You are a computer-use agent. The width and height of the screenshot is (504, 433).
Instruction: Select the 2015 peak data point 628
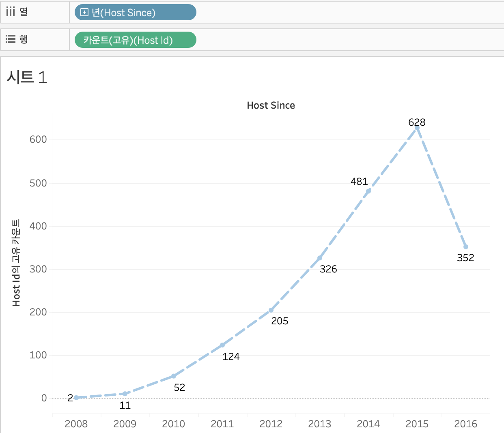[417, 128]
